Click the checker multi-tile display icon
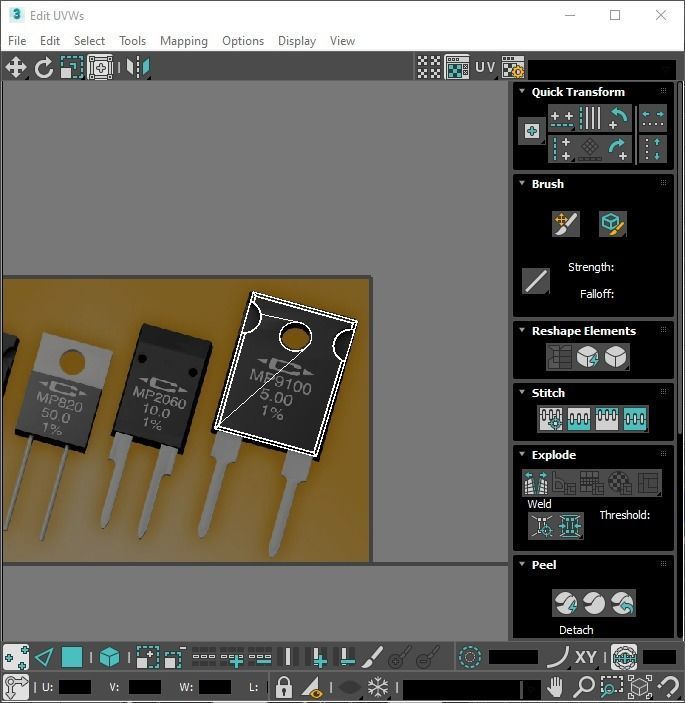This screenshot has width=685, height=703. pos(429,67)
